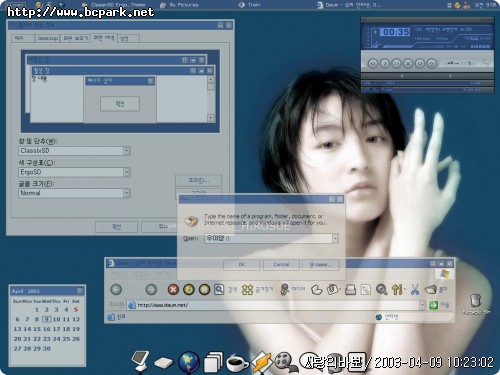
Task: Refresh the page in browser toolbar
Action: 189,289
